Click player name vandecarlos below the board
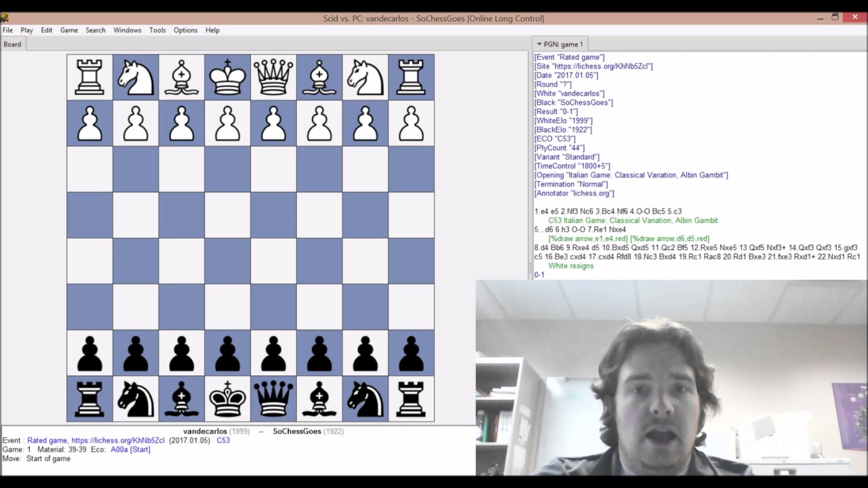The image size is (868, 488). pyautogui.click(x=205, y=431)
